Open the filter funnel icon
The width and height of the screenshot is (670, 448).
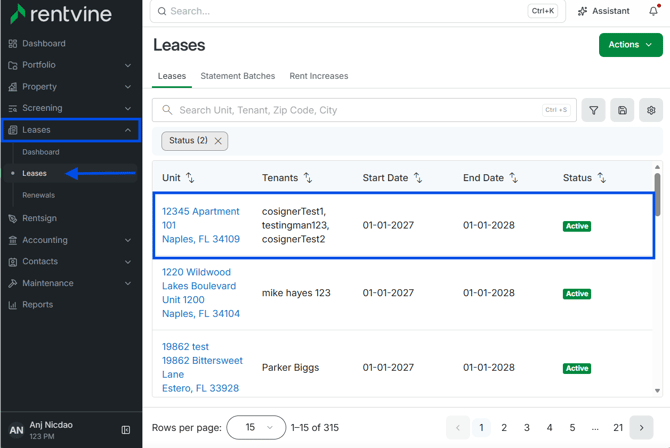[594, 110]
